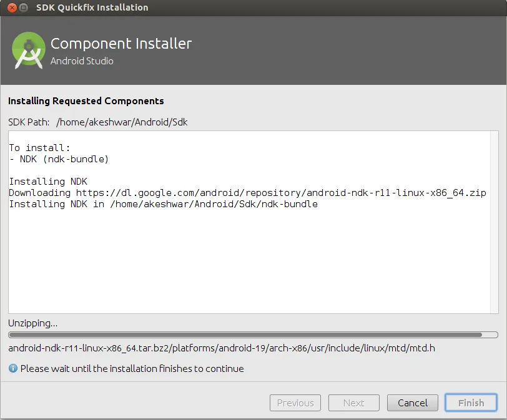Click the 'Installing NDK in' log line
The image size is (507, 420).
164,204
